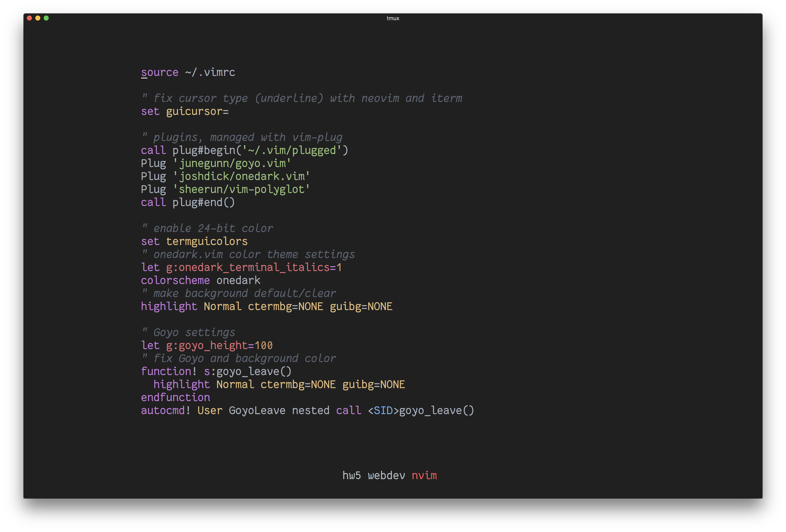The width and height of the screenshot is (786, 532).
Task: Click the 'endfunction' keyword
Action: tap(175, 398)
